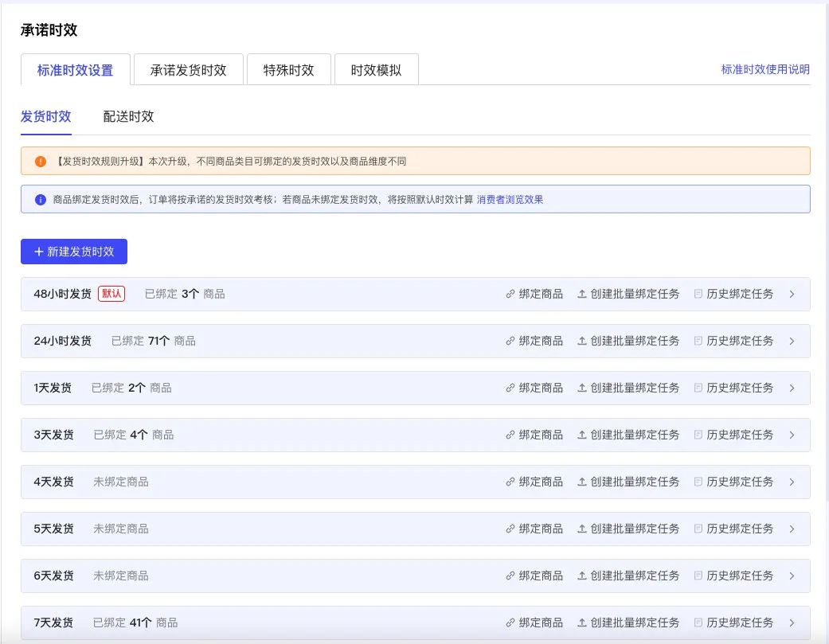This screenshot has width=829, height=644.
Task: Click the 历史绑定任务 document icon on 1天发货 row
Action: (x=700, y=388)
